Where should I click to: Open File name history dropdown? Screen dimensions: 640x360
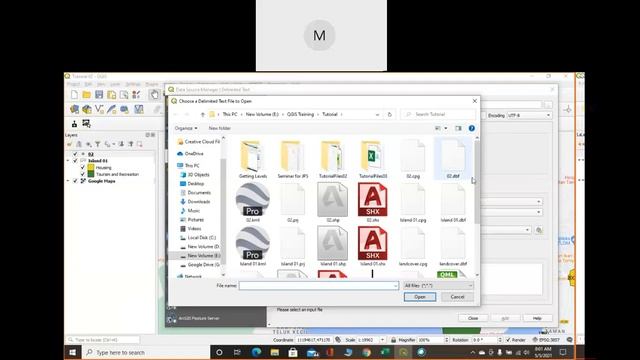pyautogui.click(x=395, y=286)
